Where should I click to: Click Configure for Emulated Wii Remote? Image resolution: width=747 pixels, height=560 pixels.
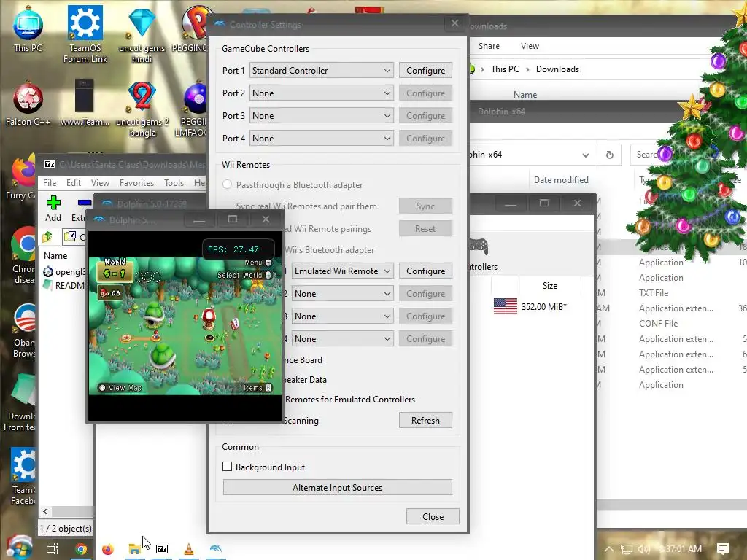click(x=425, y=271)
